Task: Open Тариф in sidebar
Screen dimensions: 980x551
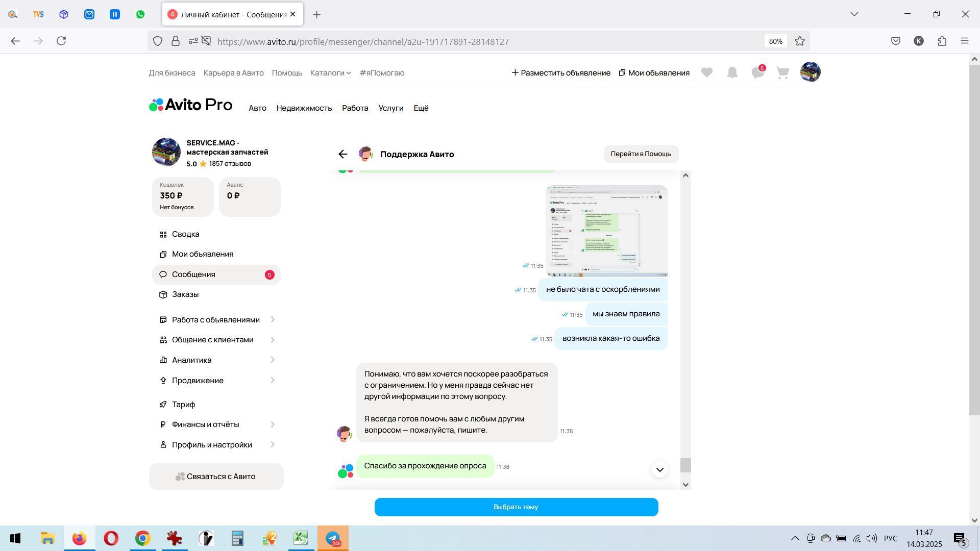Action: pos(216,405)
